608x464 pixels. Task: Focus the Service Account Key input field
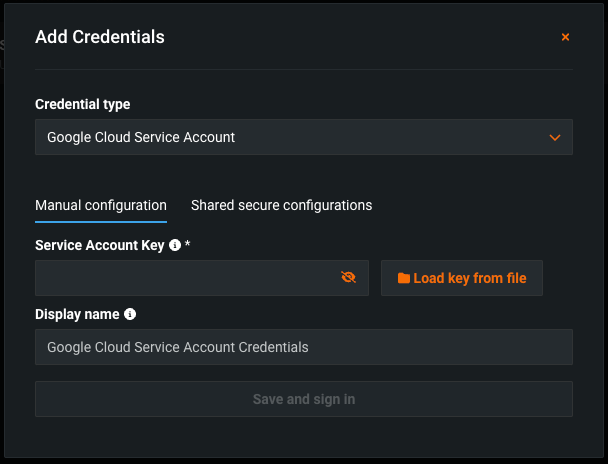point(185,278)
